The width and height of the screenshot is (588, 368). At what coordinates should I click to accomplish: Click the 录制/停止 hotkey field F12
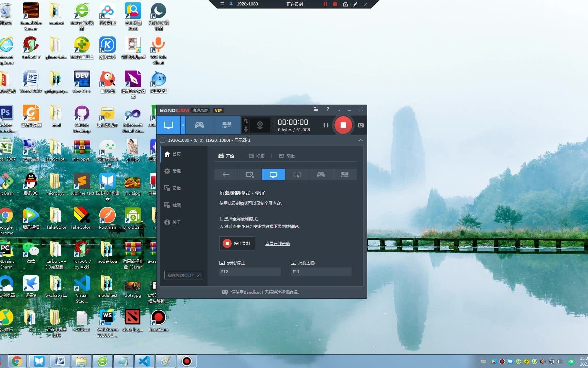(x=250, y=272)
